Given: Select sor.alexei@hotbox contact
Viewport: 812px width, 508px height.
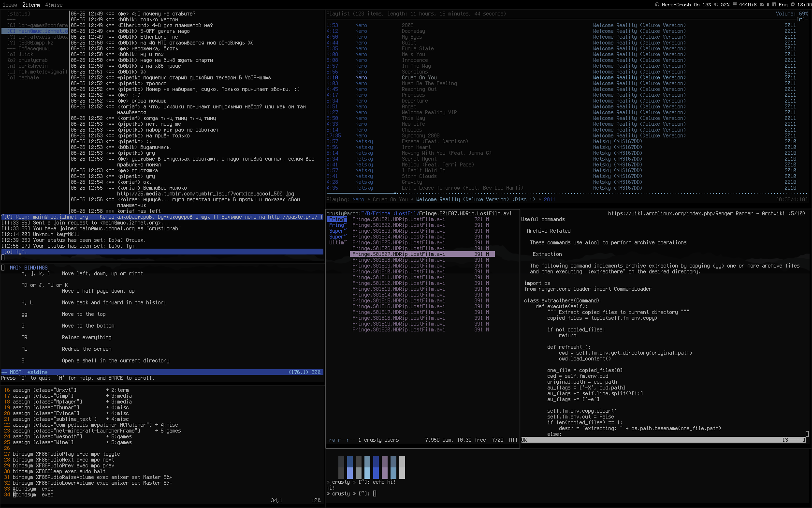Looking at the screenshot, I should click(x=37, y=37).
